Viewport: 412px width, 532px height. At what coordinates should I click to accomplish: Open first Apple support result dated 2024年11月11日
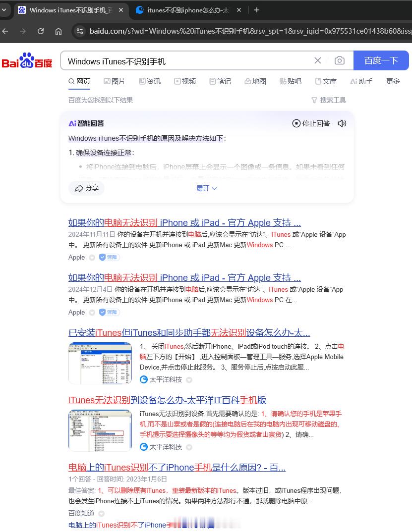click(x=184, y=223)
